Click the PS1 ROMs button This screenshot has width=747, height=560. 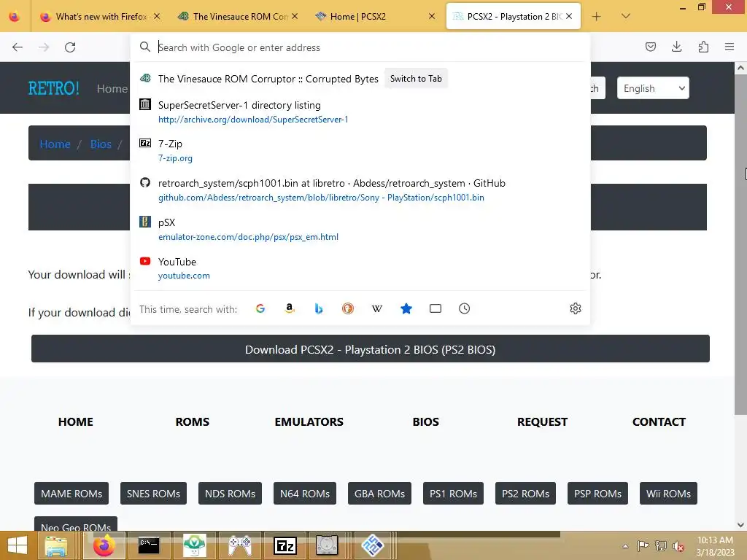click(x=453, y=494)
